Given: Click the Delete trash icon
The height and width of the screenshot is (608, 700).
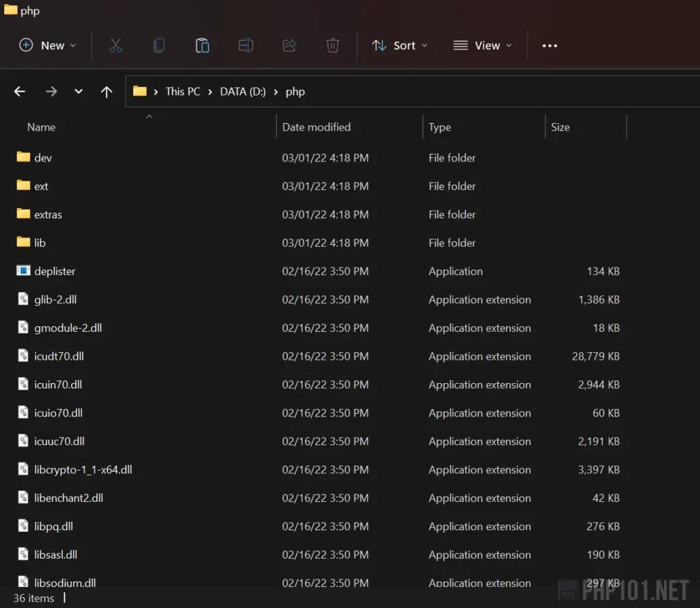Looking at the screenshot, I should click(x=332, y=45).
